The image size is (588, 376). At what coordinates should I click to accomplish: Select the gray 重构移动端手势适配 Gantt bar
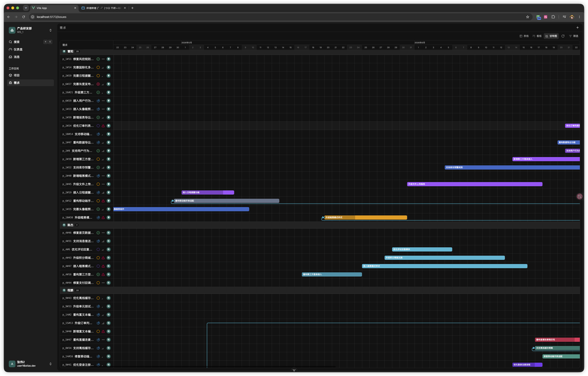coord(226,201)
